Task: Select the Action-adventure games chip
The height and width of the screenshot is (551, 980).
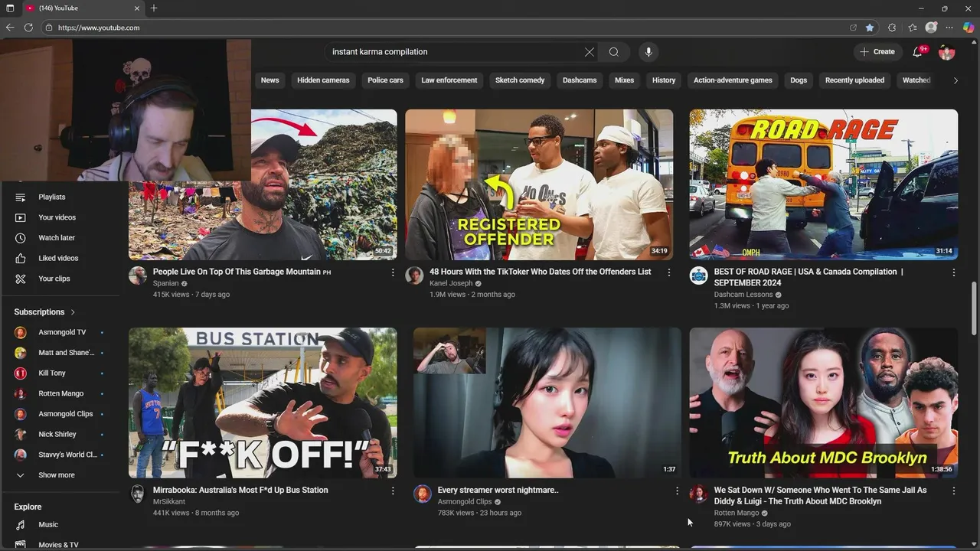Action: 733,80
